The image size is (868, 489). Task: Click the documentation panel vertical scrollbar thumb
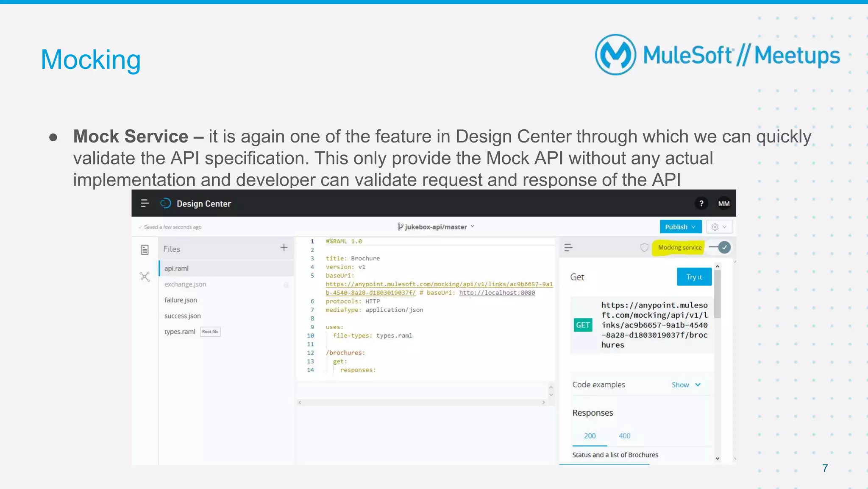(x=717, y=294)
